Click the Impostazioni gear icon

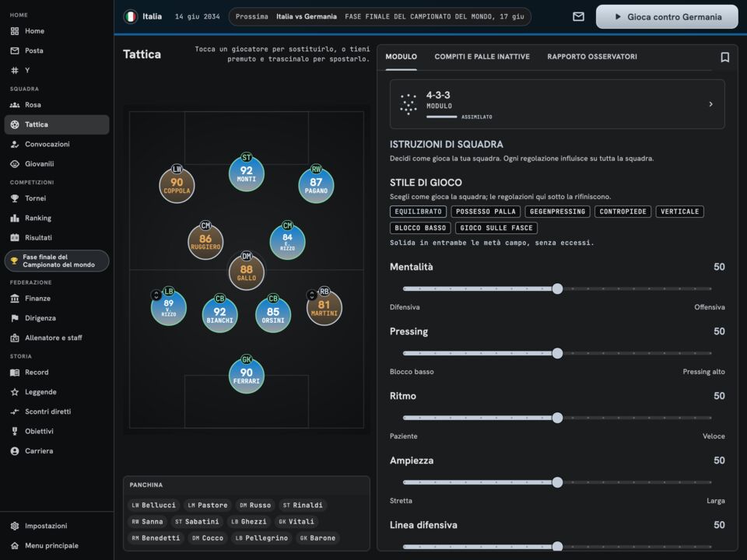[x=15, y=526]
